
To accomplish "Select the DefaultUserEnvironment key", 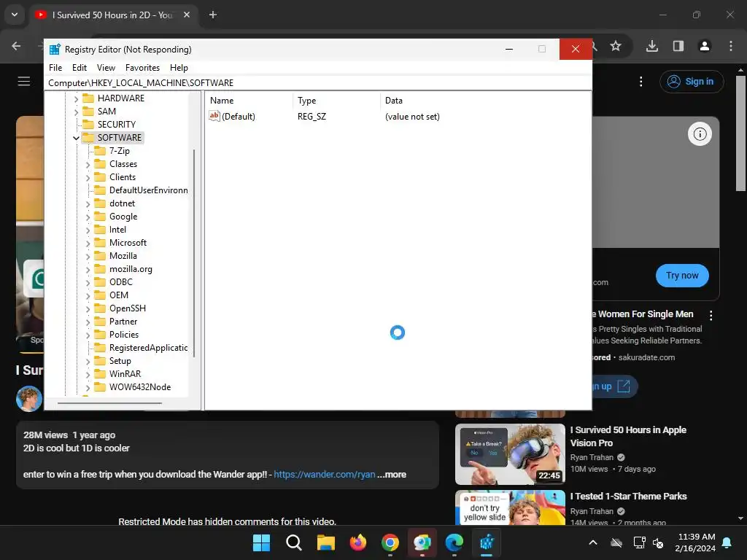I will pyautogui.click(x=148, y=190).
